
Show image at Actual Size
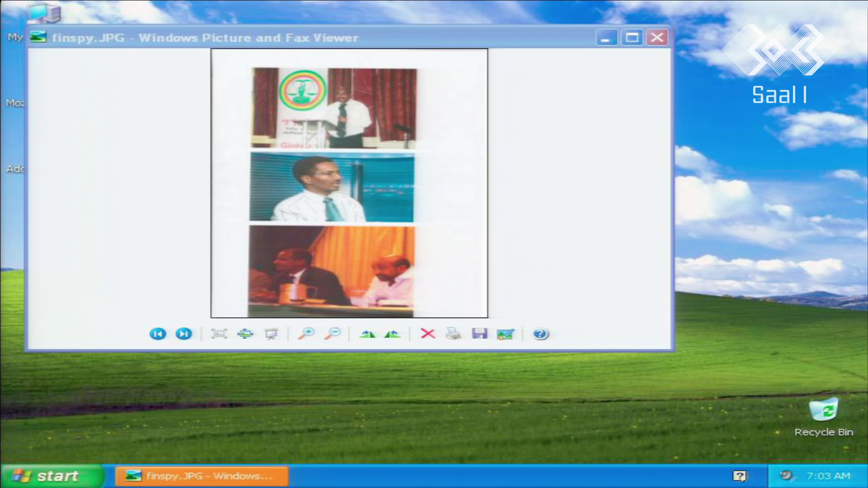point(245,334)
